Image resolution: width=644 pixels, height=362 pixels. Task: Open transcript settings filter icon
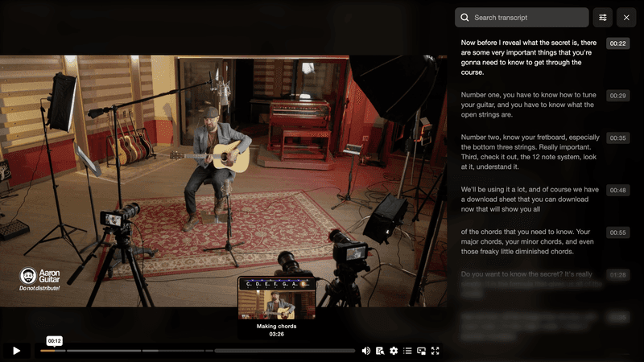click(602, 18)
